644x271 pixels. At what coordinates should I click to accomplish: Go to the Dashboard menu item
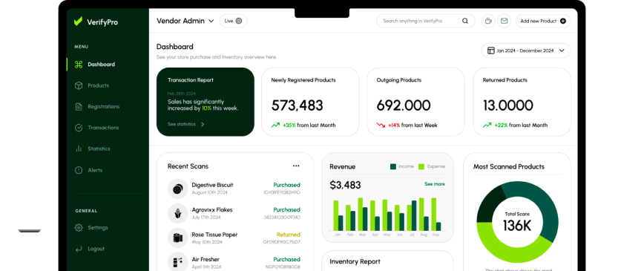pos(101,65)
